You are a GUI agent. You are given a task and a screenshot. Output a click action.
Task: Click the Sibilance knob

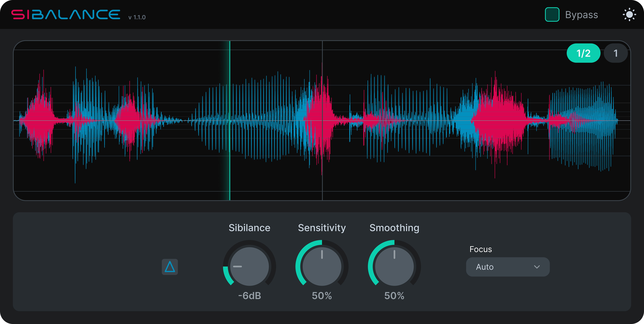[x=250, y=266]
